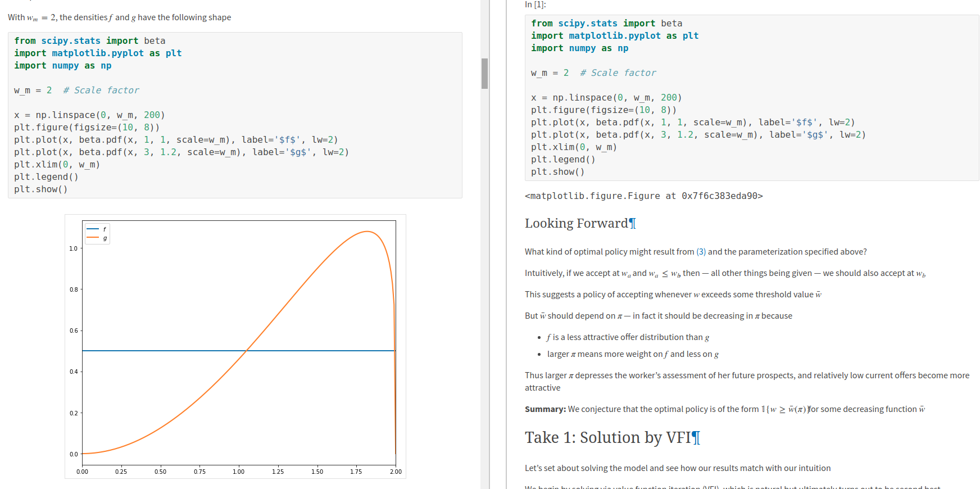Click the bold 'Summary:' paragraph
Image resolution: width=980 pixels, height=489 pixels.
tap(725, 409)
